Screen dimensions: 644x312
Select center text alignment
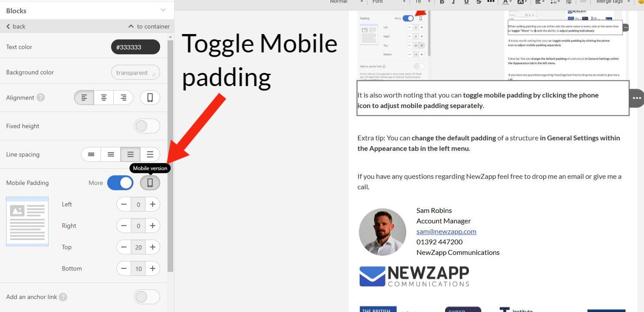104,97
